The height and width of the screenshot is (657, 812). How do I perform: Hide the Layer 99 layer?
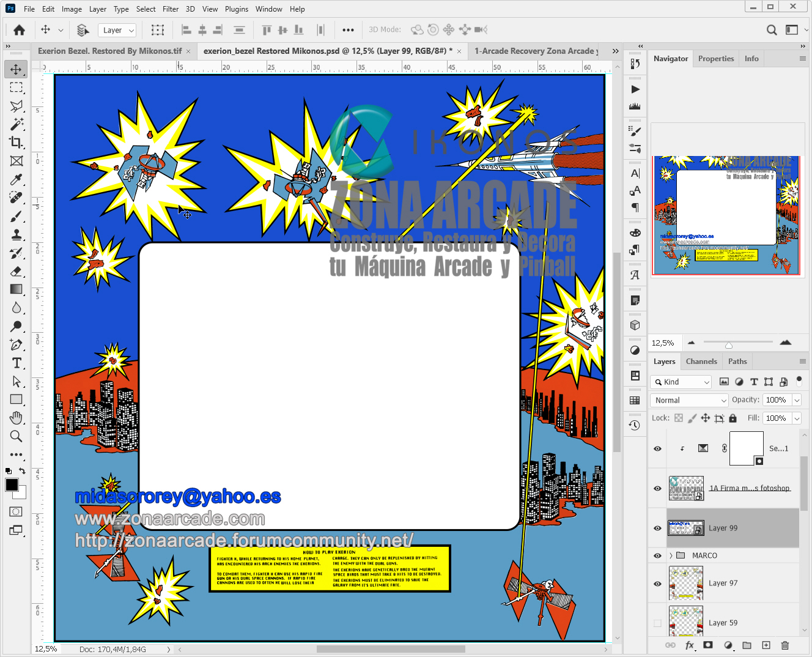[x=657, y=528]
